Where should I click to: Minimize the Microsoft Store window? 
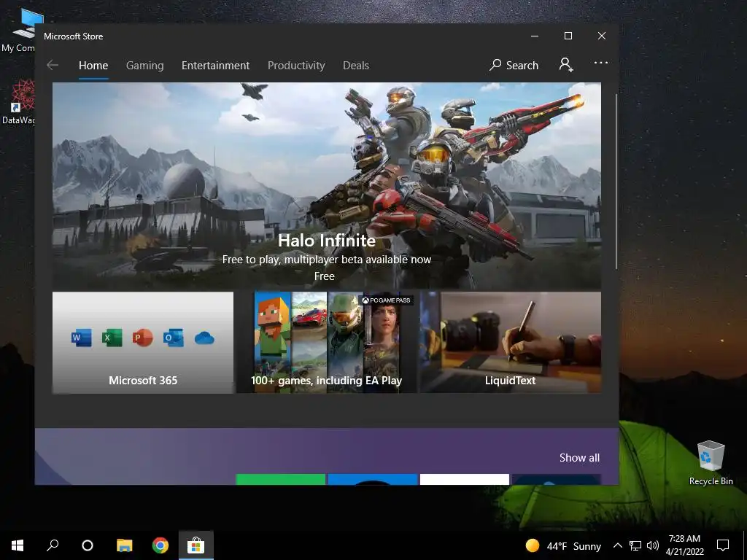(x=535, y=36)
